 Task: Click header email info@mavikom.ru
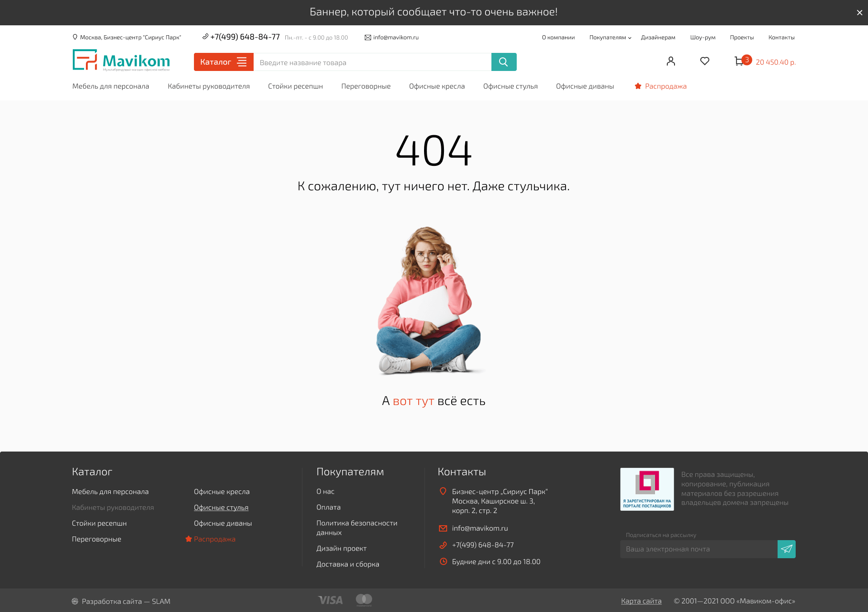click(395, 38)
